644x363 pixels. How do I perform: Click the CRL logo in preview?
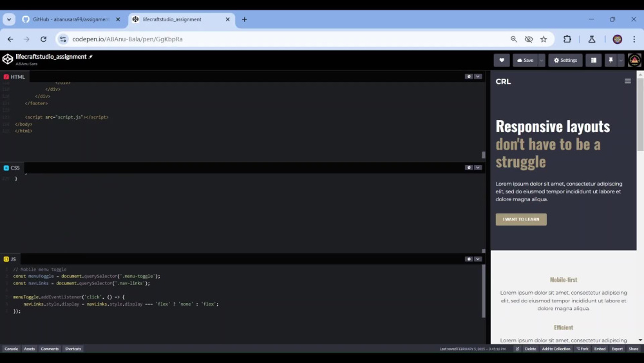click(x=503, y=81)
